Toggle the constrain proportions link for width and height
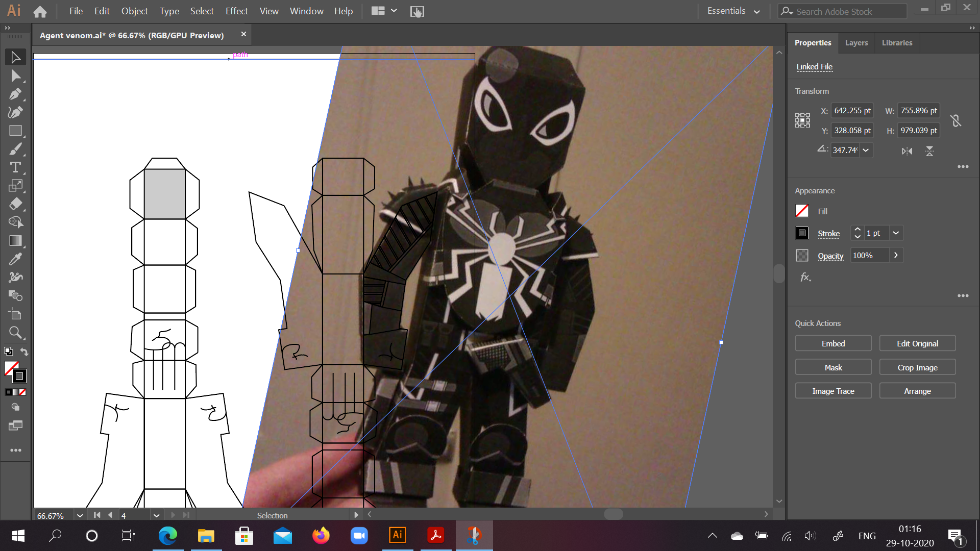This screenshot has height=551, width=980. (956, 120)
